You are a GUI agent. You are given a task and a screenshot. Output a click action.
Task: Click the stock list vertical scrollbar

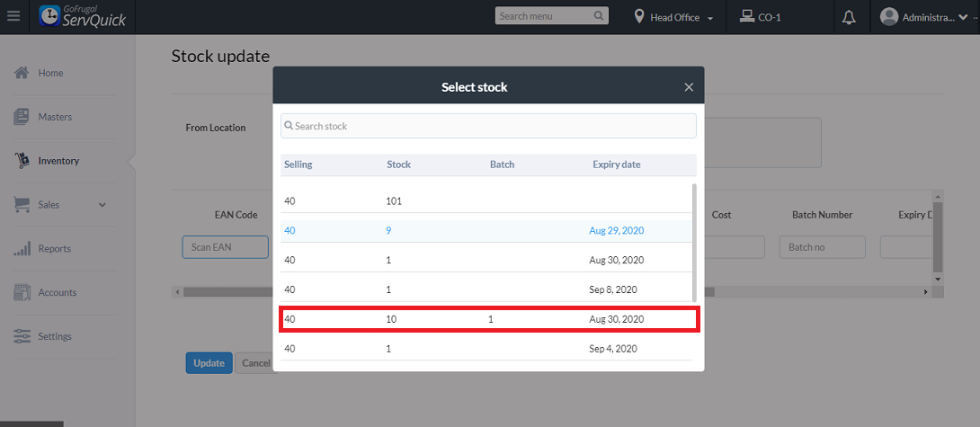point(693,243)
